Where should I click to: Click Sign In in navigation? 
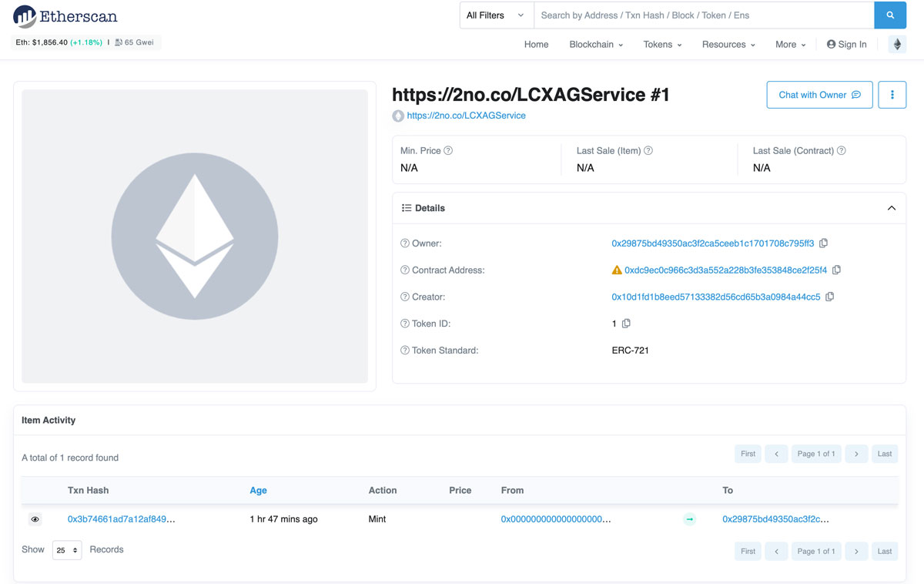click(x=846, y=45)
